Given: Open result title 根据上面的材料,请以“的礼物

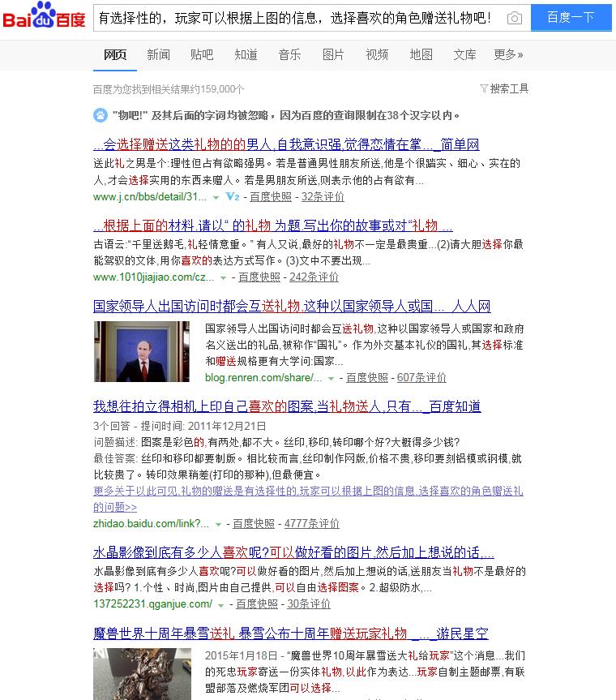Looking at the screenshot, I should point(273,225).
